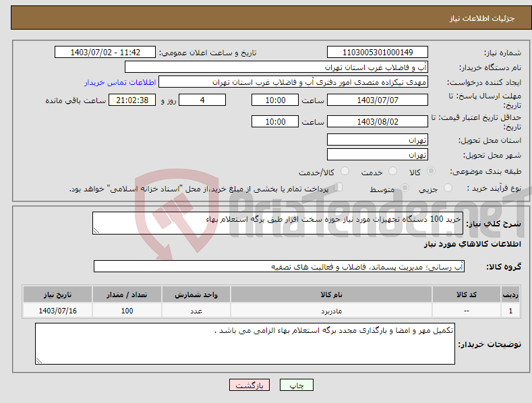Click the goods group field آب رسانی
532x403 pixels.
[279, 267]
